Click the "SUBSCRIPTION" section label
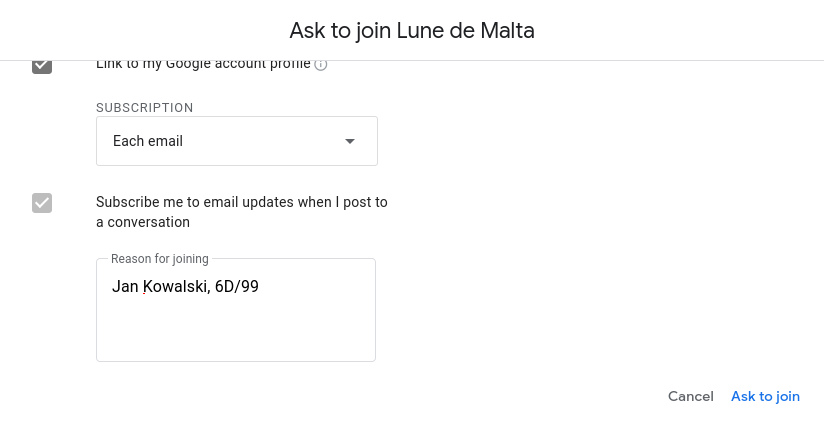The height and width of the screenshot is (430, 824). point(145,107)
